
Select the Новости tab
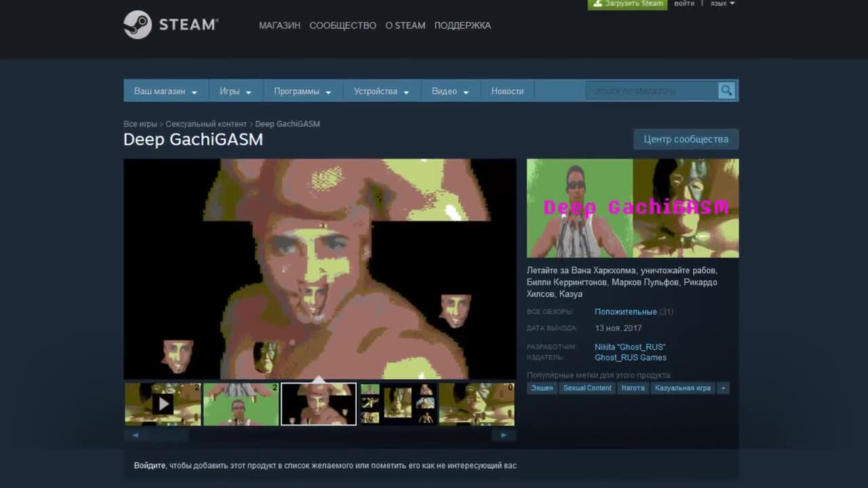[x=507, y=91]
